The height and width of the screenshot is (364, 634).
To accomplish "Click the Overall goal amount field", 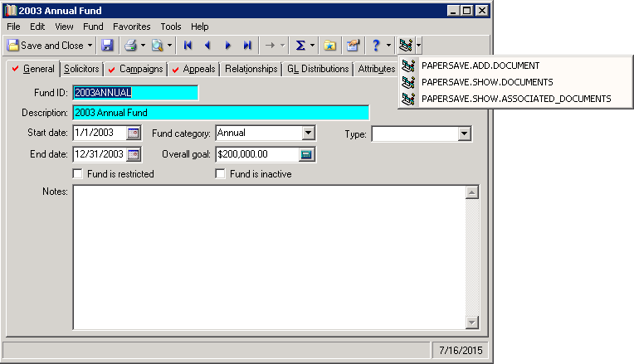I will pyautogui.click(x=257, y=154).
